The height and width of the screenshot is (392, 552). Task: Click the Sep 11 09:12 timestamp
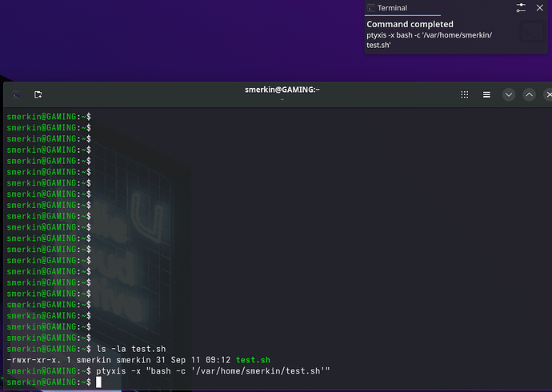coord(200,360)
